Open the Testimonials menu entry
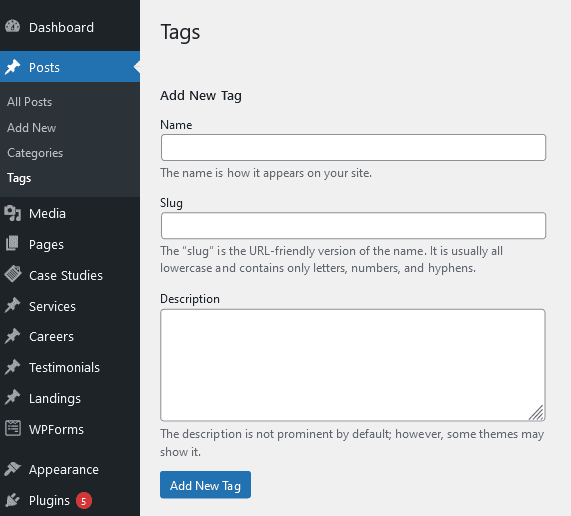The image size is (571, 516). [64, 367]
